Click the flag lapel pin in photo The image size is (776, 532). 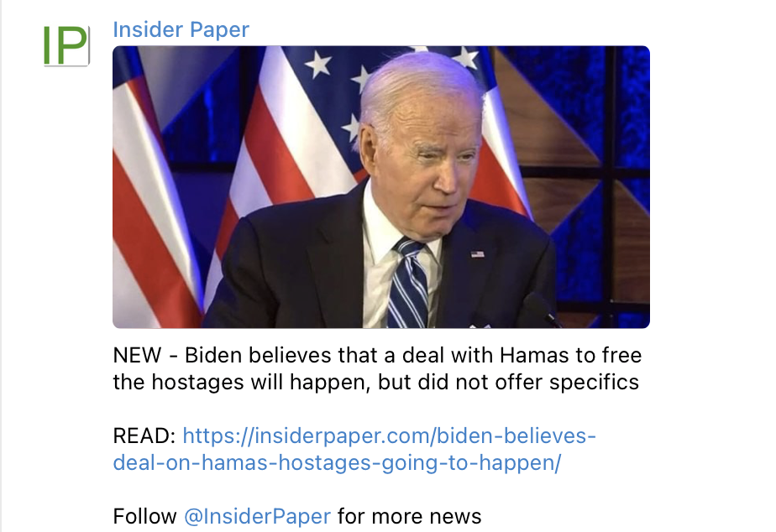[x=478, y=254]
